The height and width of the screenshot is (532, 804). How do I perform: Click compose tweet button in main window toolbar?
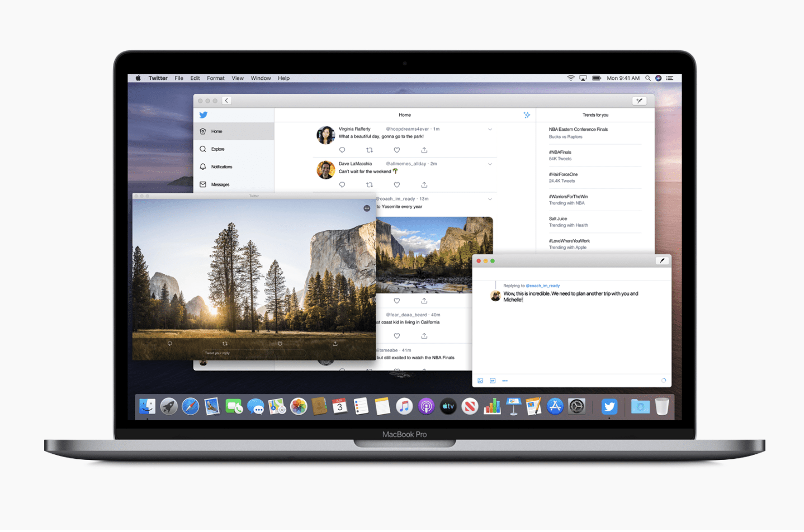tap(639, 101)
